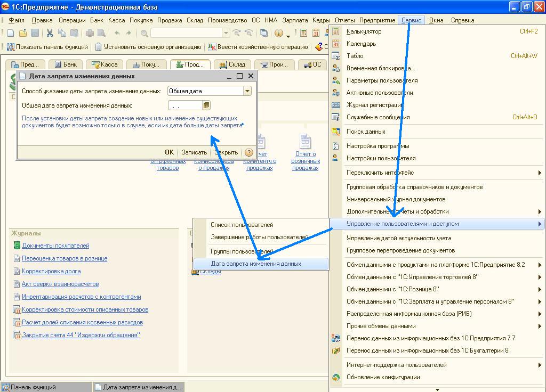The width and height of the screenshot is (546, 392).
Task: Open Калькулятор from the Сервис menu
Action: (x=437, y=31)
